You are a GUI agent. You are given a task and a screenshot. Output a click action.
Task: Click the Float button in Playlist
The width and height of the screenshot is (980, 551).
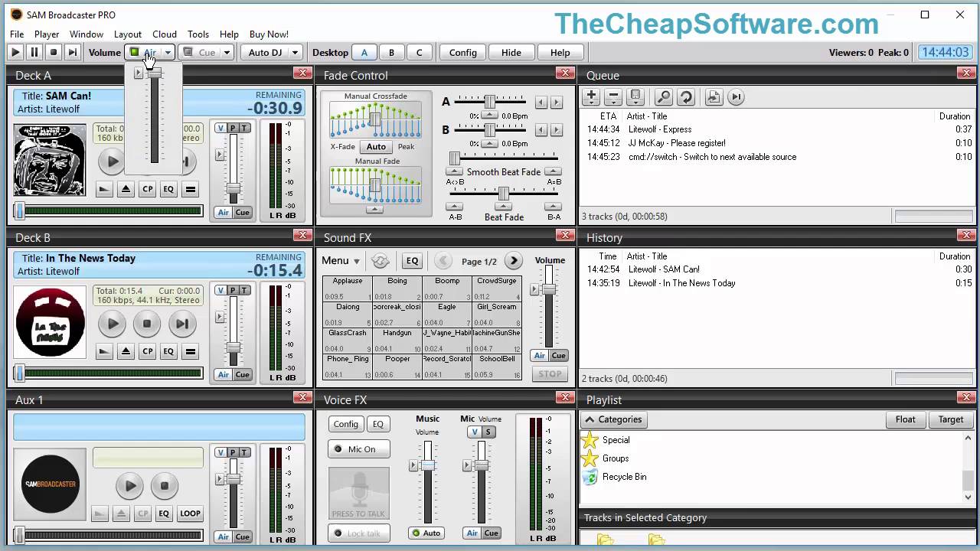[x=906, y=419]
